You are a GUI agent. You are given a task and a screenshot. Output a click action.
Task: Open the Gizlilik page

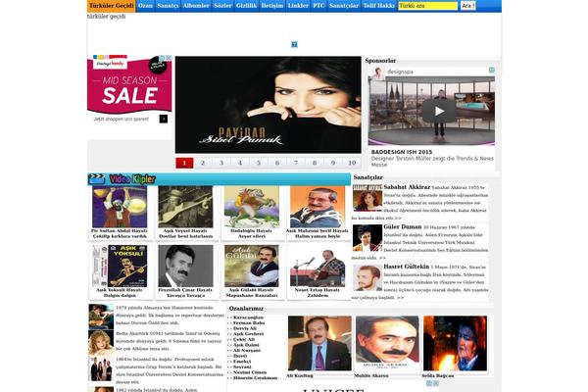246,6
